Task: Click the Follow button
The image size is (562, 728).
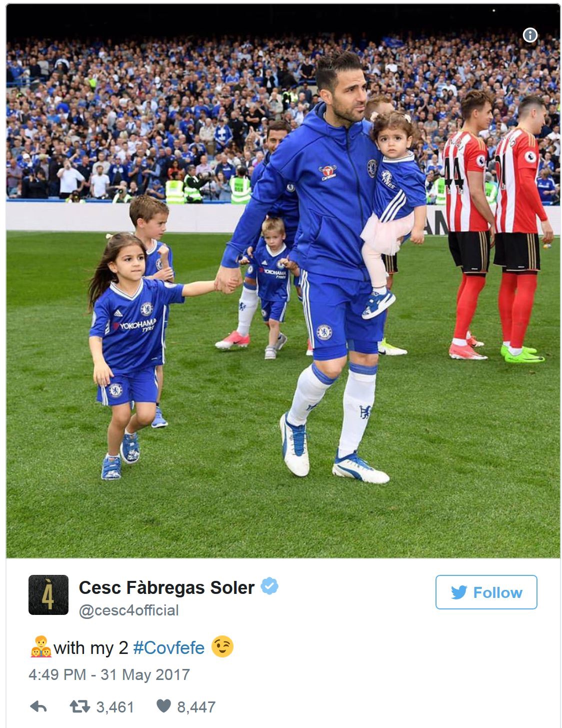Action: (x=486, y=592)
